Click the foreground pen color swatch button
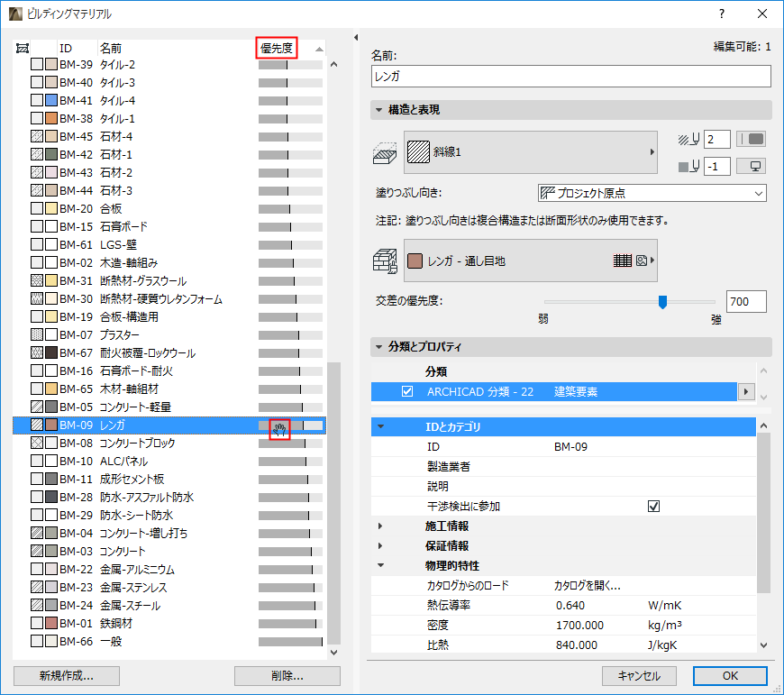 pos(751,139)
